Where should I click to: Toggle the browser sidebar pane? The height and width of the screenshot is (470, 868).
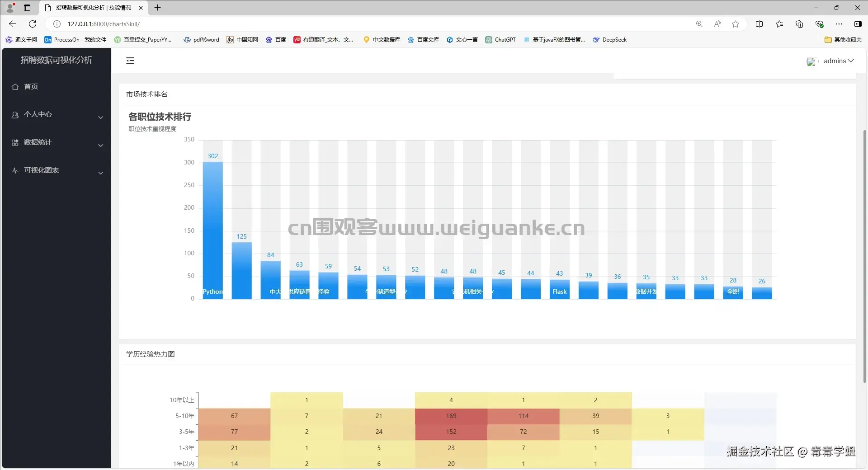(858, 24)
